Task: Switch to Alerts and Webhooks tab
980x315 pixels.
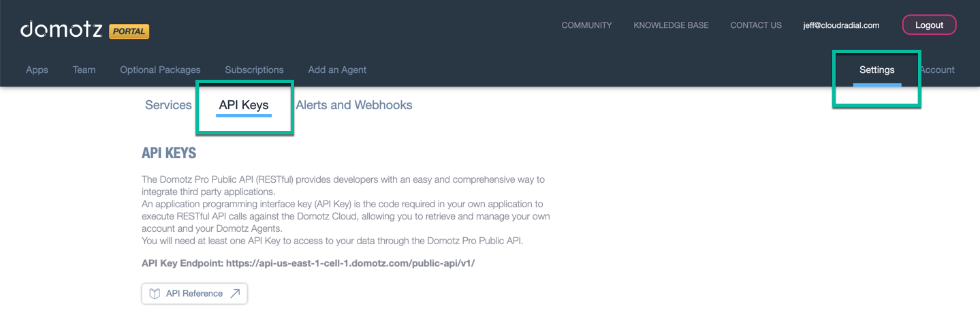Action: (x=354, y=105)
